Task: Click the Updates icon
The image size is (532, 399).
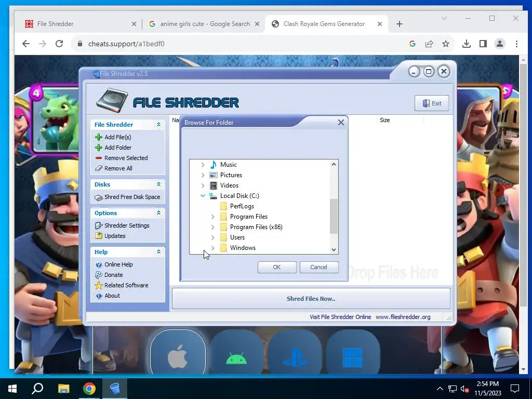Action: tap(99, 236)
